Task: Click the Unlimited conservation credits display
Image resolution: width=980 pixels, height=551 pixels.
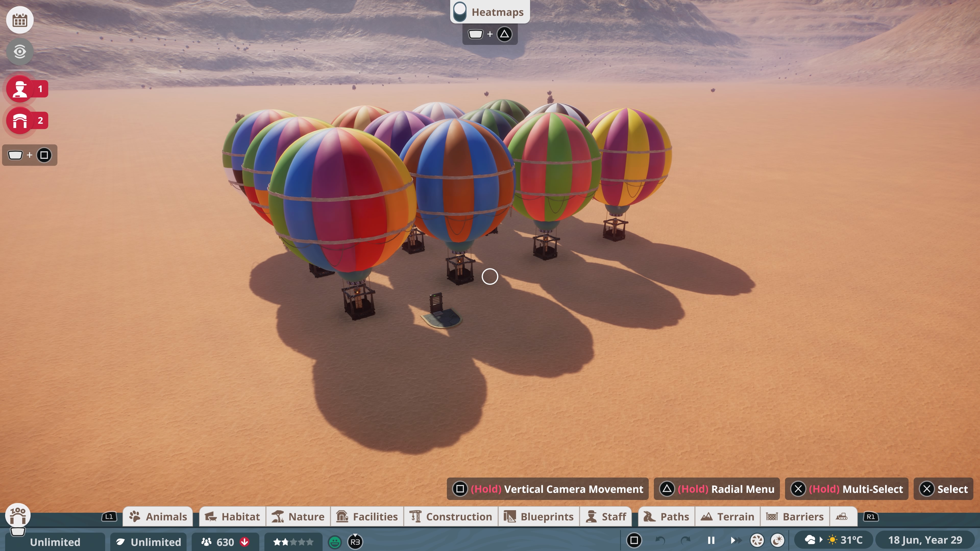Action: (149, 542)
